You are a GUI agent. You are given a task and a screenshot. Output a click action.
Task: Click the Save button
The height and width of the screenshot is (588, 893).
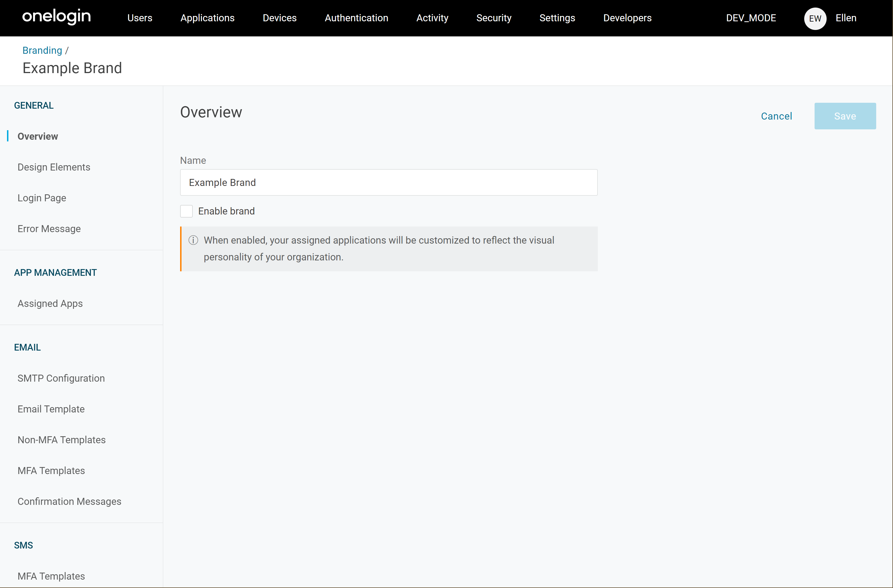[x=845, y=116]
